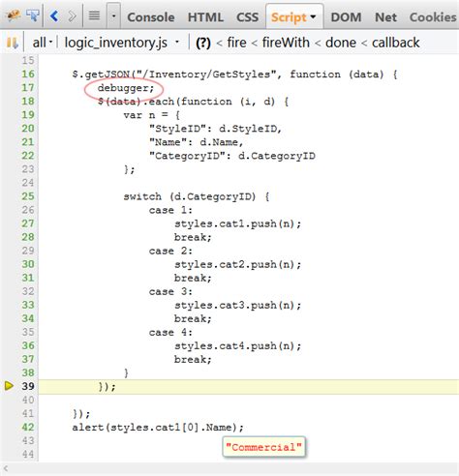Image resolution: width=459 pixels, height=476 pixels.
Task: Toggle breakpoint on line number 18
Action: [x=28, y=101]
